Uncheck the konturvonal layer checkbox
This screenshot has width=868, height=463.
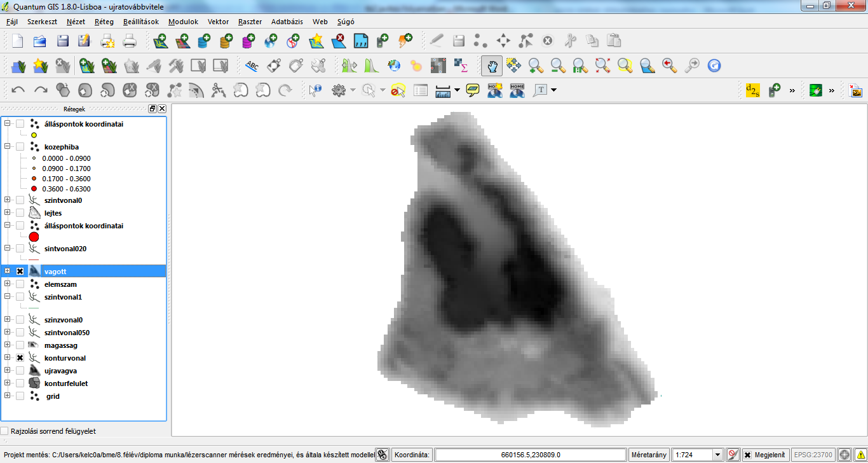coord(20,358)
